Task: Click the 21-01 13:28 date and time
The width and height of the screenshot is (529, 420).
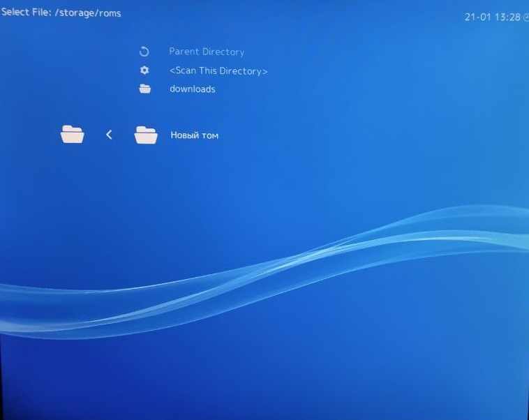Action: [492, 17]
